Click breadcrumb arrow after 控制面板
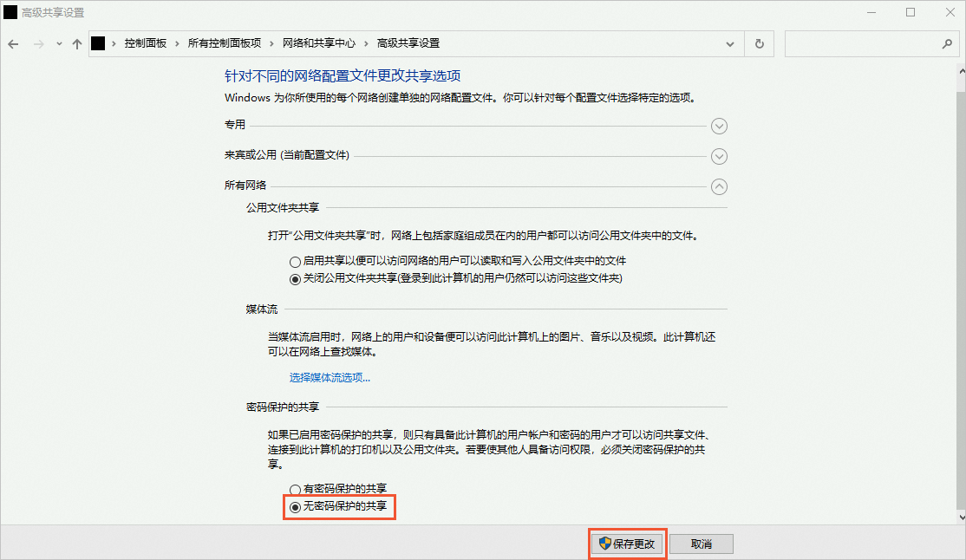Image resolution: width=966 pixels, height=560 pixels. (x=177, y=43)
